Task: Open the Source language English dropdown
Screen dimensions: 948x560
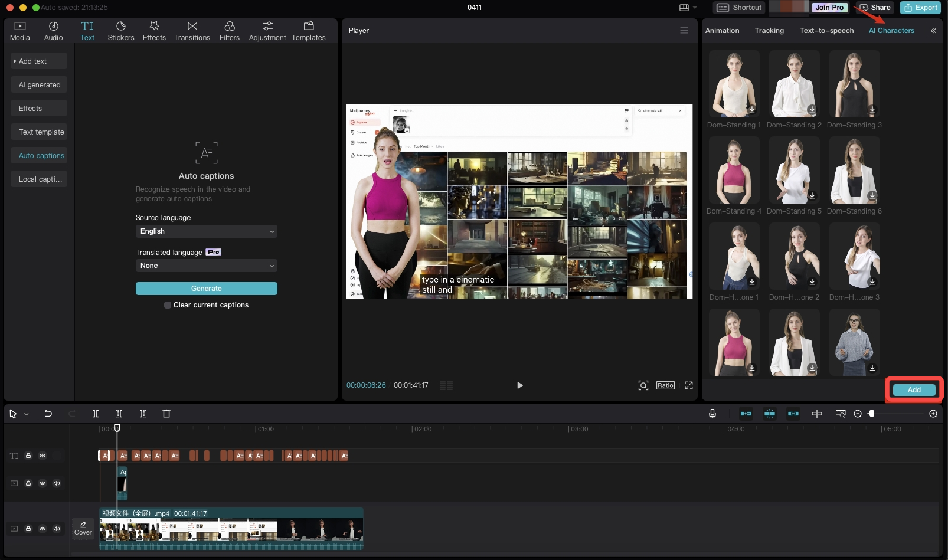Action: point(206,231)
